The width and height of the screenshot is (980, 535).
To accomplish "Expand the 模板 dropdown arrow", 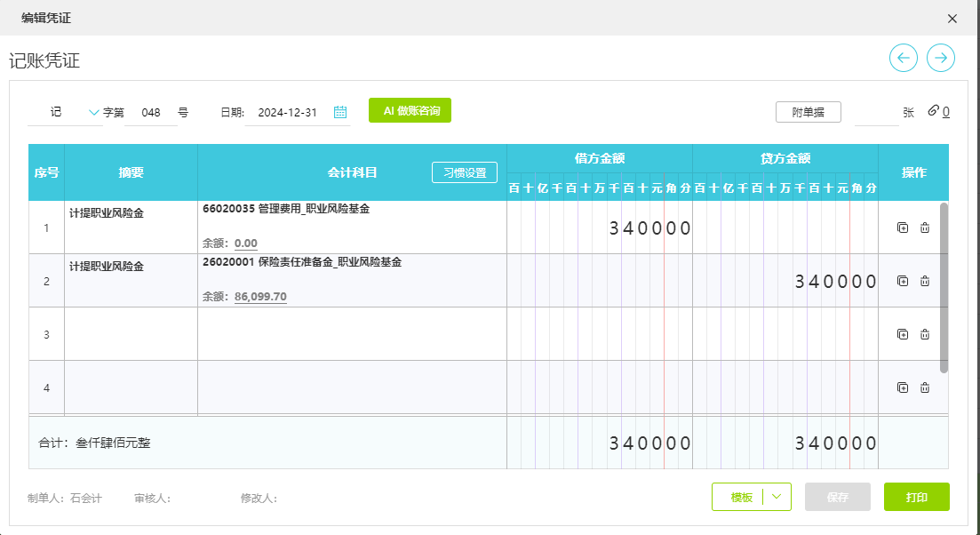I will tap(777, 498).
